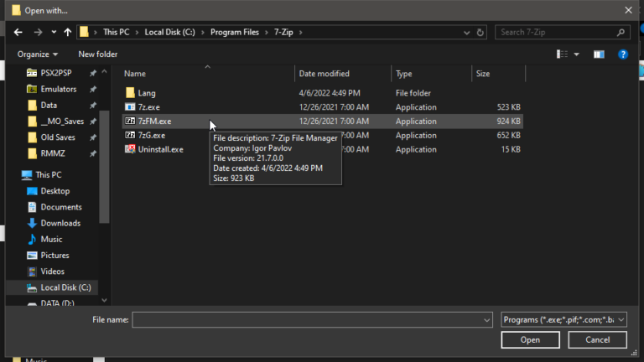Open the help button
644x362 pixels.
coord(623,54)
